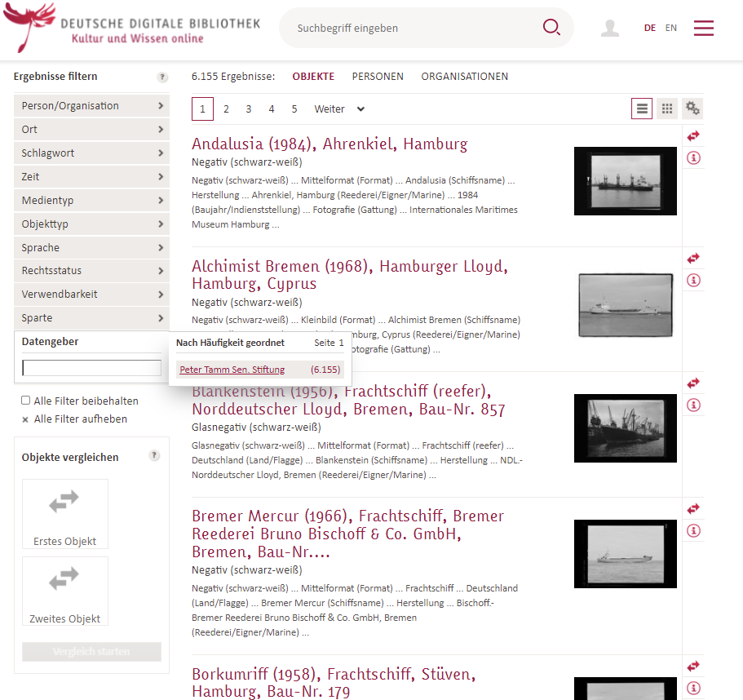Click help icon next to Objekte vergleichen

point(154,455)
